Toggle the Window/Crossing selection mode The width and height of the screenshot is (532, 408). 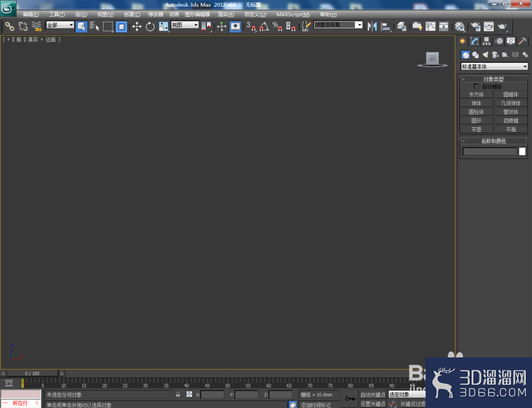(x=121, y=26)
